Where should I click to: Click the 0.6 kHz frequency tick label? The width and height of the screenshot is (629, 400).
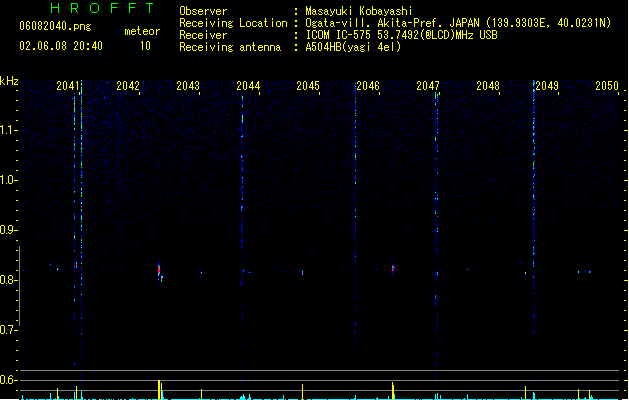pos(8,380)
